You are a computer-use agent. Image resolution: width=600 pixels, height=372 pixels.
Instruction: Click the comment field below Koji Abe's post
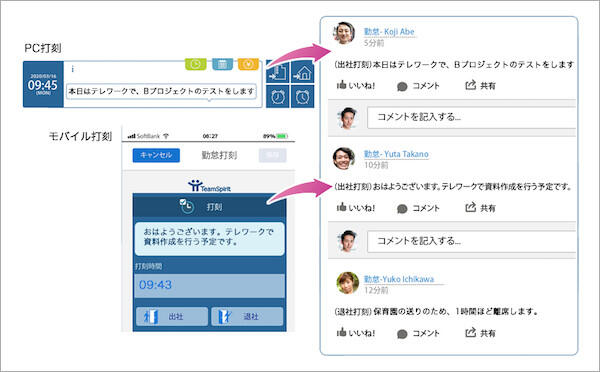pyautogui.click(x=471, y=117)
